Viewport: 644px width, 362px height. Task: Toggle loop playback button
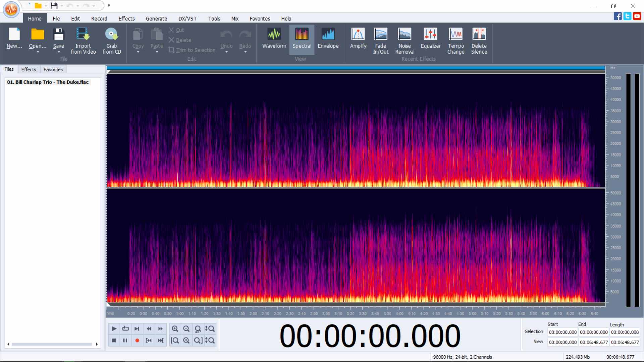pos(125,328)
